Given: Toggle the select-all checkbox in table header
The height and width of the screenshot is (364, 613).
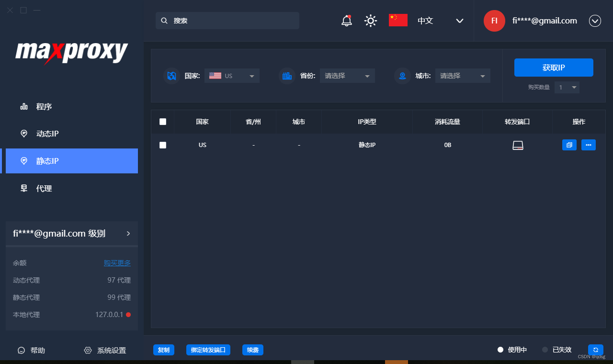Looking at the screenshot, I should 163,122.
